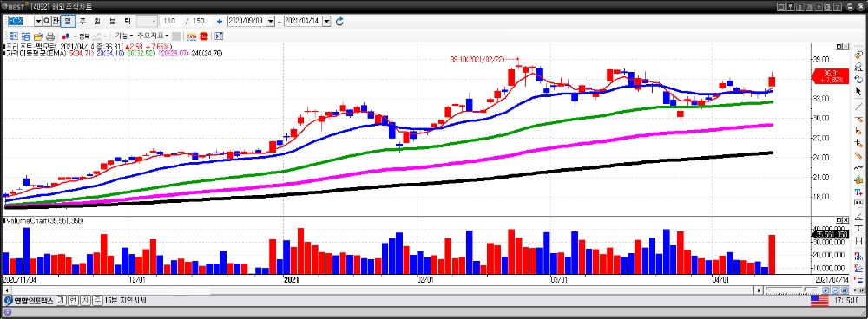
Task: Click the 연합인포맥스 news button
Action: point(30,301)
